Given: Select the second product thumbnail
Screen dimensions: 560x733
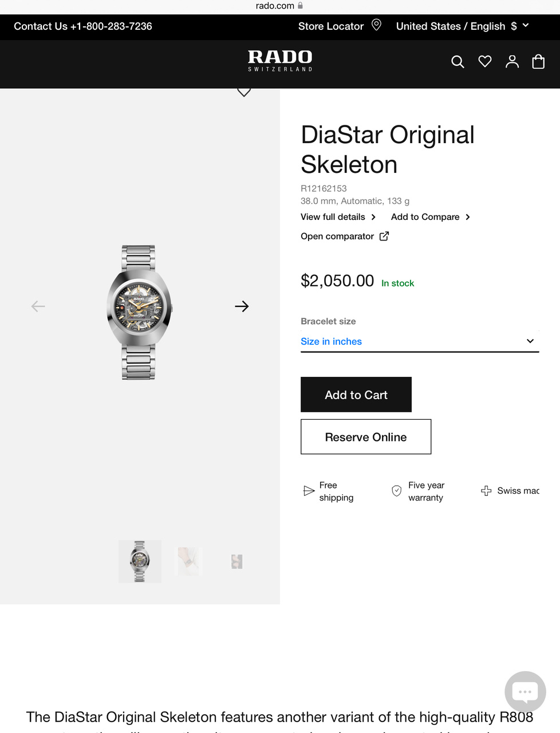Looking at the screenshot, I should tap(189, 561).
